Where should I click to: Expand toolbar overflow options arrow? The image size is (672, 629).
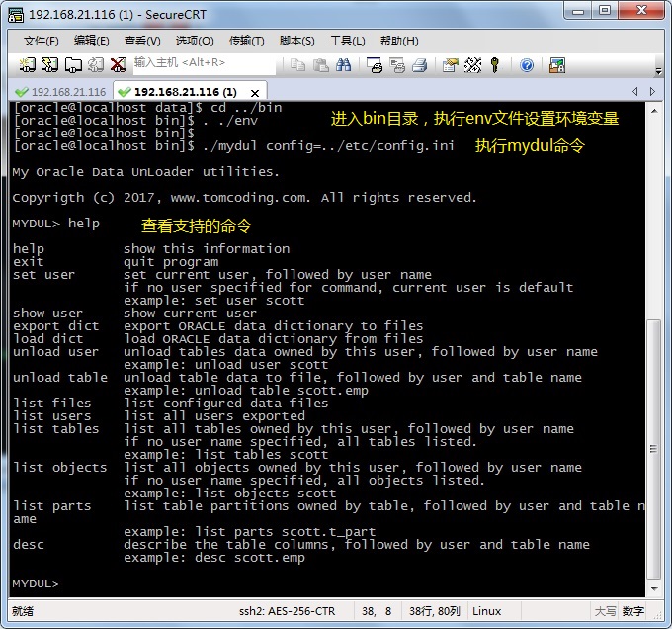point(659,71)
